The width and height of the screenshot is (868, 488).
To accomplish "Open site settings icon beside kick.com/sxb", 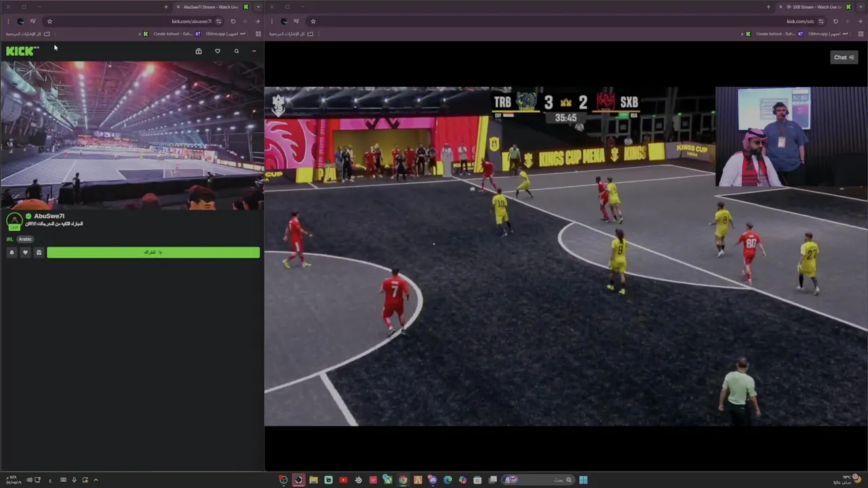I will point(821,21).
